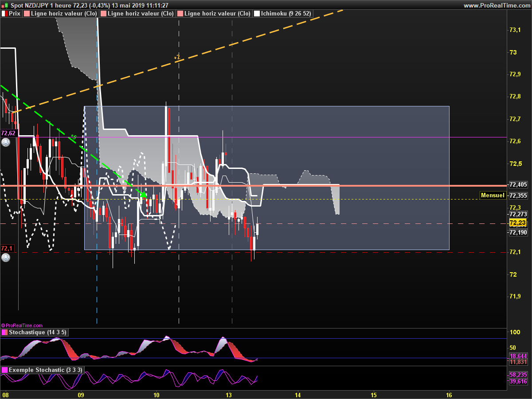The height and width of the screenshot is (399, 532).
Task: Click the 71,9 level on price axis
Action: 515,296
